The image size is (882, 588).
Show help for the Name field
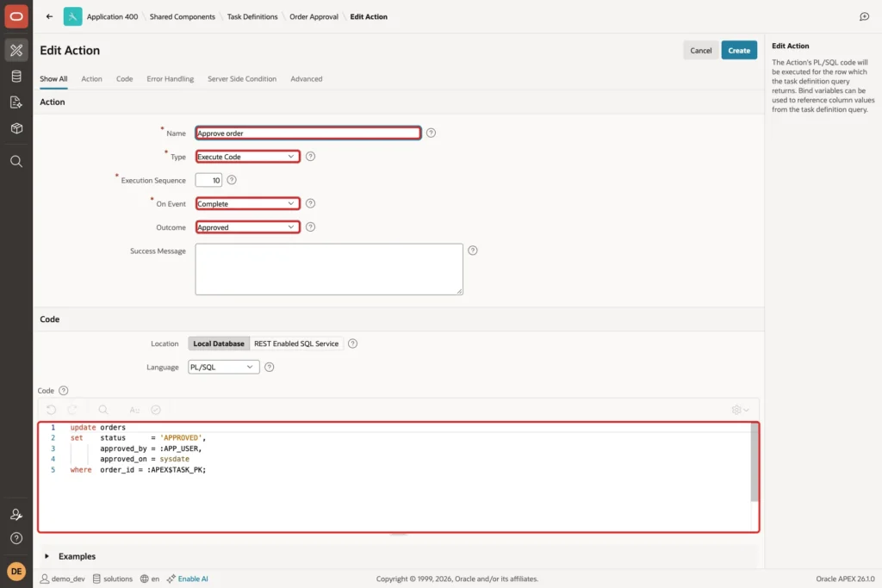[431, 133]
